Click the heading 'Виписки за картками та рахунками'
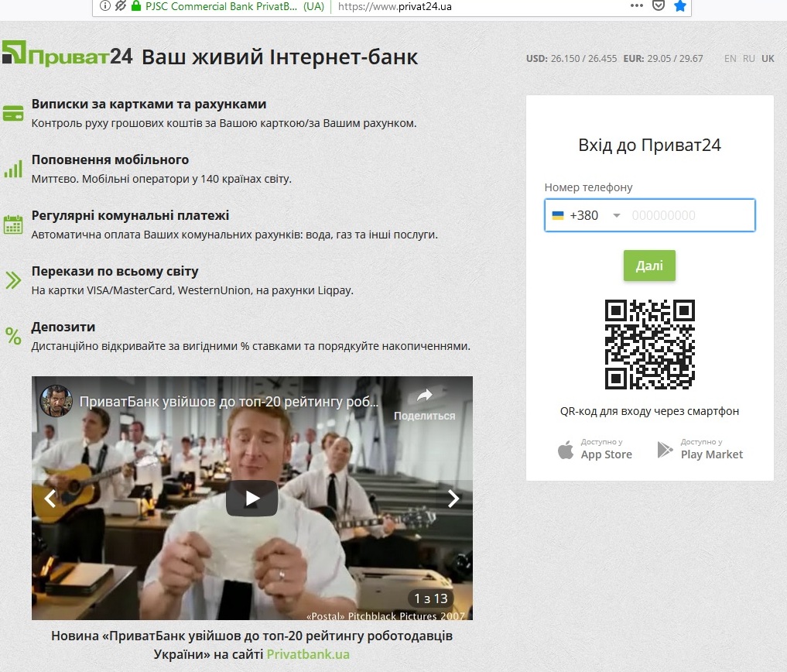 click(x=149, y=104)
